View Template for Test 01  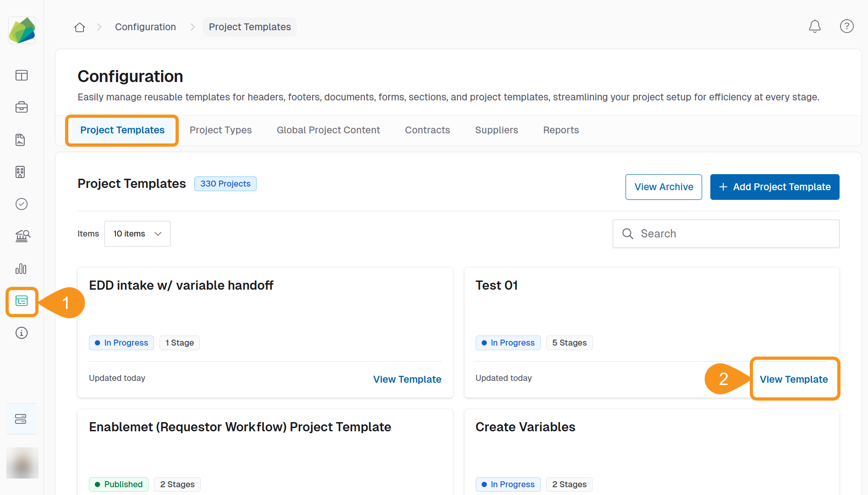point(794,379)
